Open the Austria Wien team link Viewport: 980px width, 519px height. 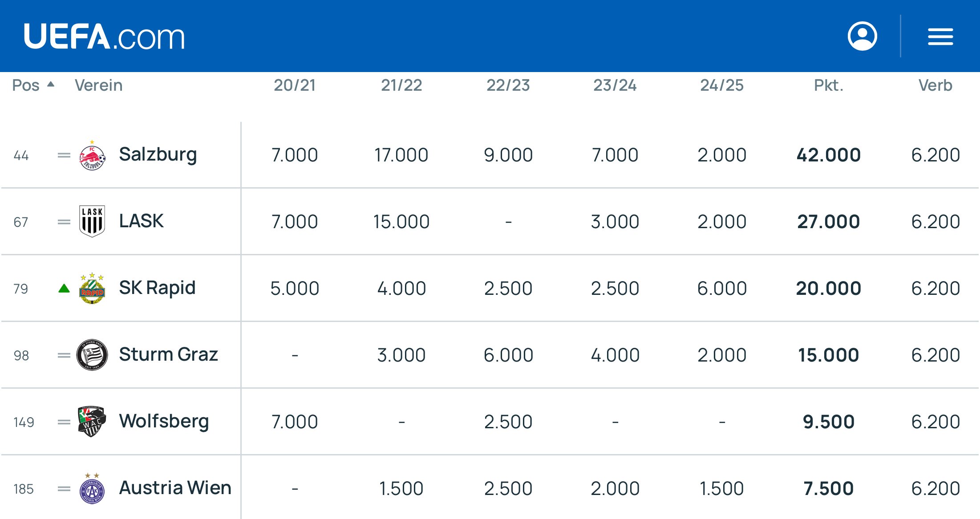pos(175,488)
